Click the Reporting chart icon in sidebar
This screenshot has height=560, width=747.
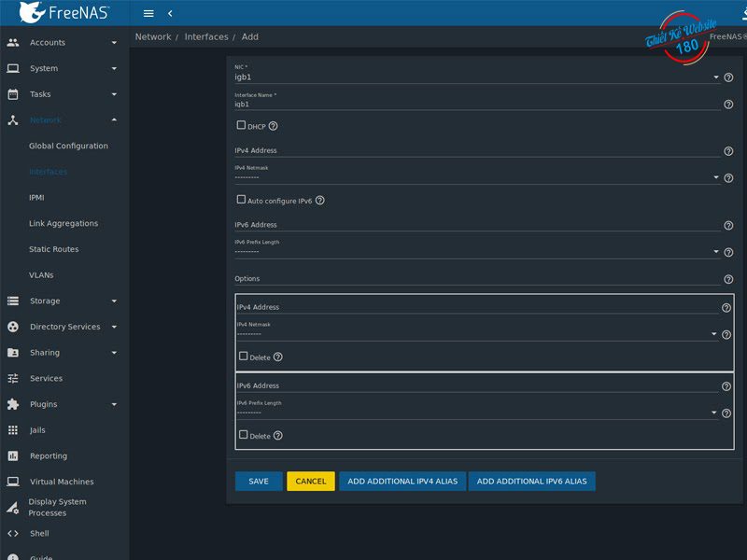click(x=12, y=456)
